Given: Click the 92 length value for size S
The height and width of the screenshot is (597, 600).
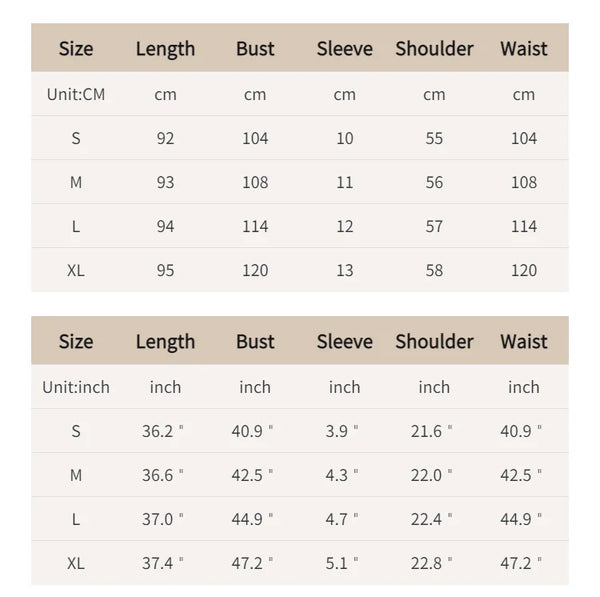Looking at the screenshot, I should (x=165, y=138).
